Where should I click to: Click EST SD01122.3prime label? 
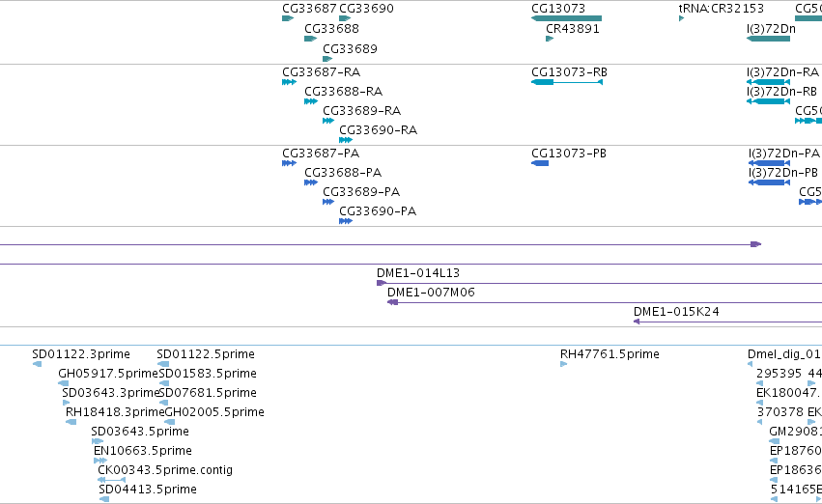tap(81, 353)
